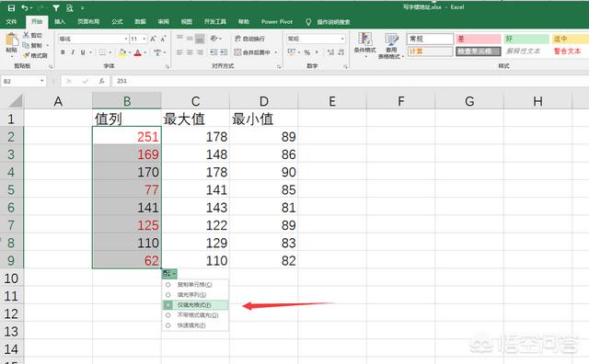589x364 pixels.
Task: Toggle Bold formatting
Action: coord(63,52)
